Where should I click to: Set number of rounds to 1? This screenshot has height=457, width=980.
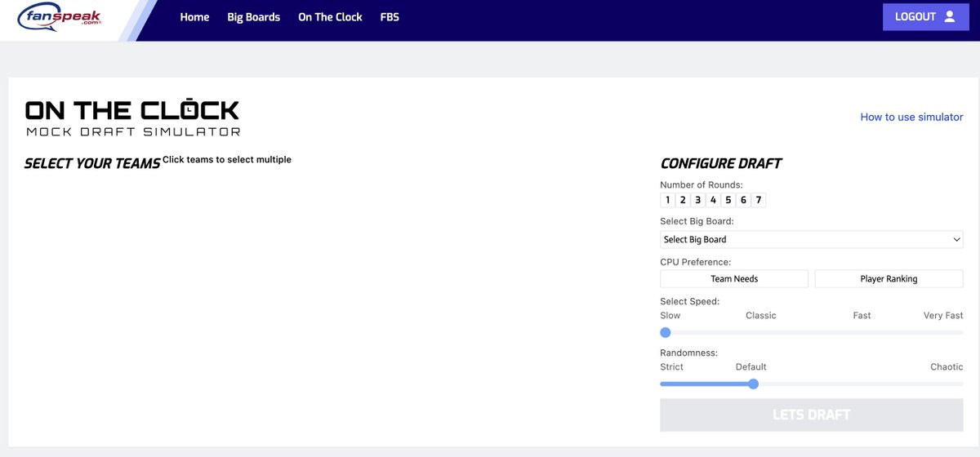[x=667, y=200]
